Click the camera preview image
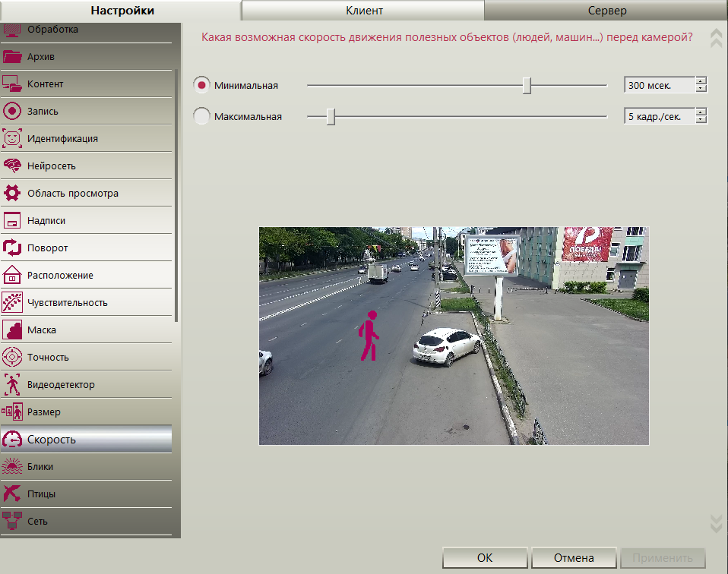Image resolution: width=728 pixels, height=574 pixels. 454,336
